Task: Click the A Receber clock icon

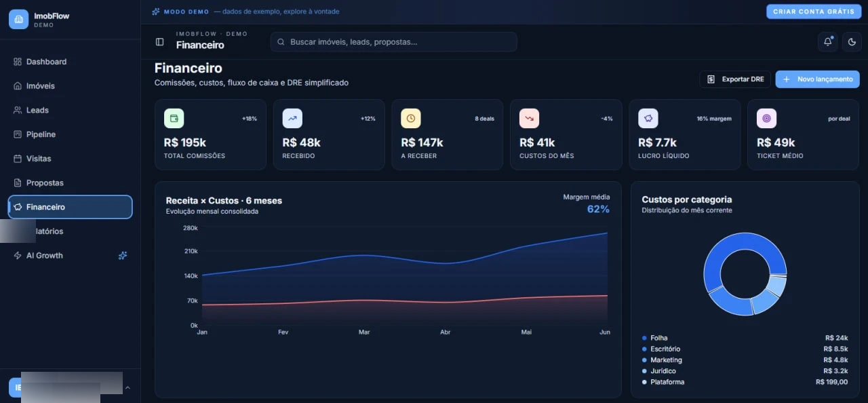Action: tap(411, 118)
